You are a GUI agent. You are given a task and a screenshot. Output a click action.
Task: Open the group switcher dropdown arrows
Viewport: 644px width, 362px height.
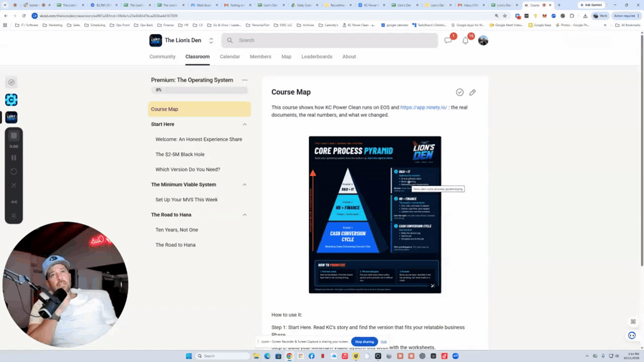[x=211, y=40]
